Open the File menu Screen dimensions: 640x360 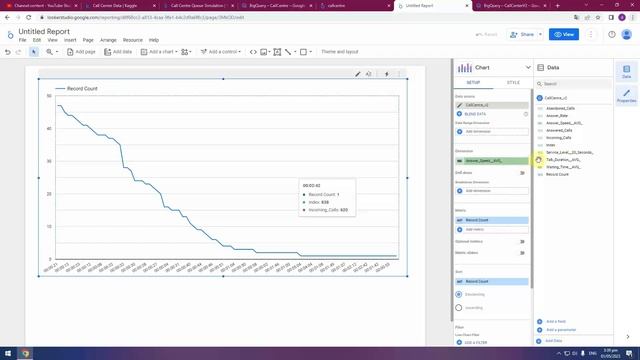click(x=22, y=40)
